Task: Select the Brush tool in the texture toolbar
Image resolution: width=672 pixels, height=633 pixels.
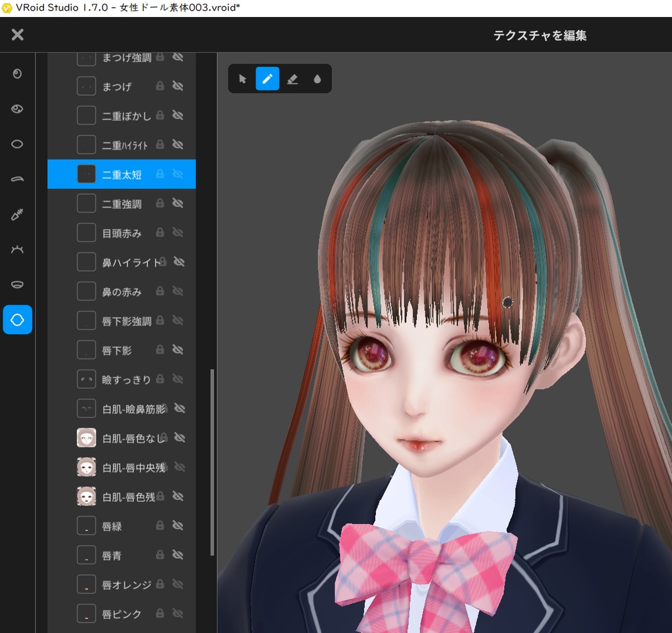Action: 267,79
